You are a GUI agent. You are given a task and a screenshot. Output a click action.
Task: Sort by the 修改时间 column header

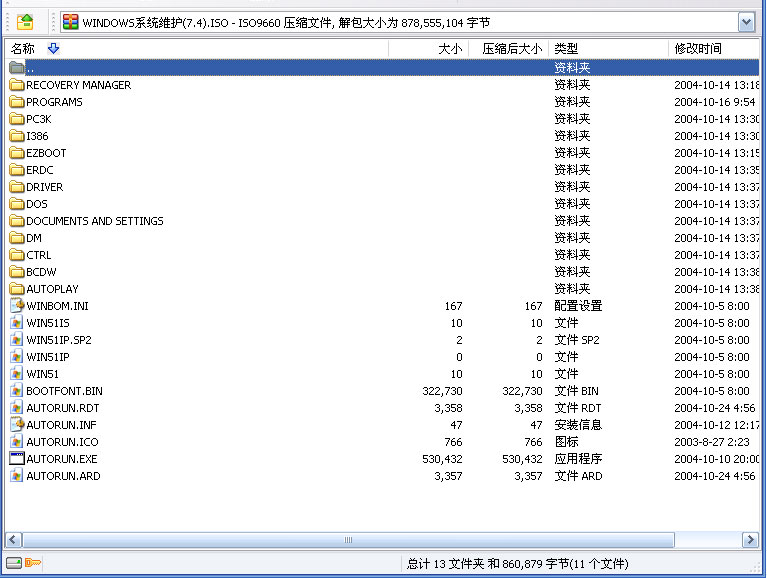coord(698,48)
